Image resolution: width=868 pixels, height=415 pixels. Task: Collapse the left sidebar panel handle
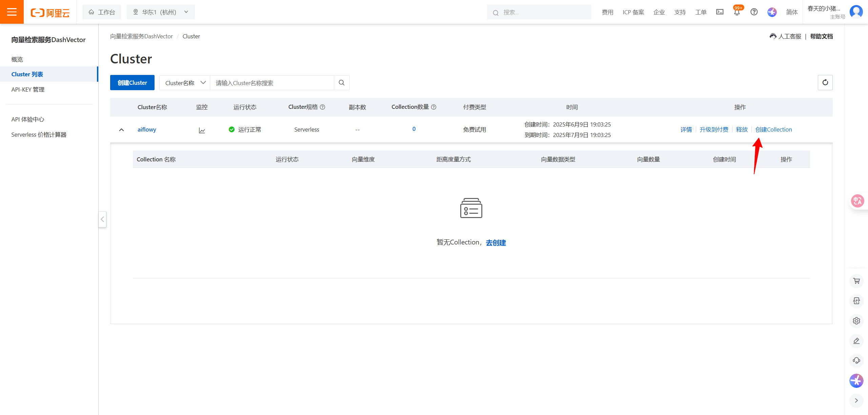[x=102, y=219]
